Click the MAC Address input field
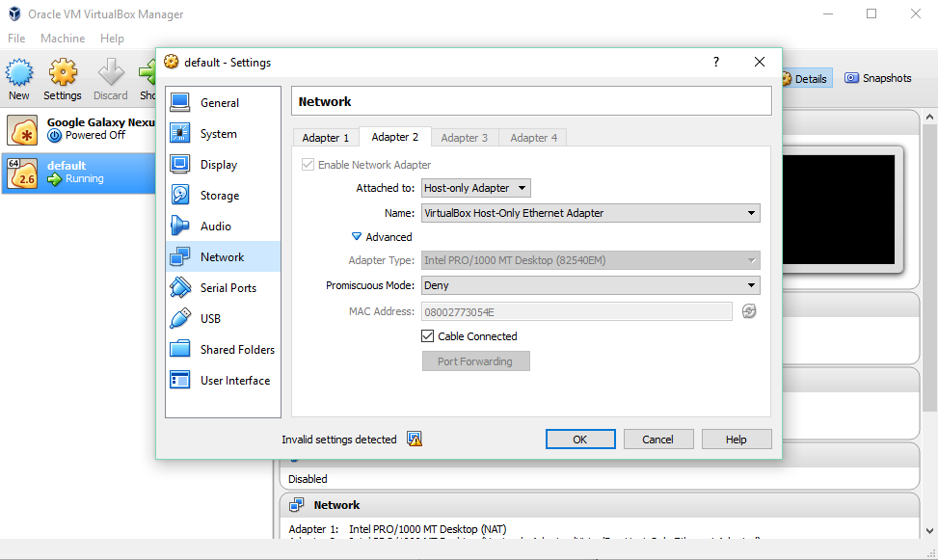Screen dimensions: 938x560 (576, 311)
